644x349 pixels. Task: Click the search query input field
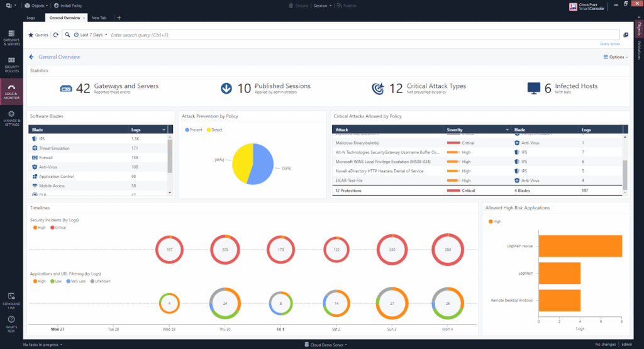(x=364, y=35)
